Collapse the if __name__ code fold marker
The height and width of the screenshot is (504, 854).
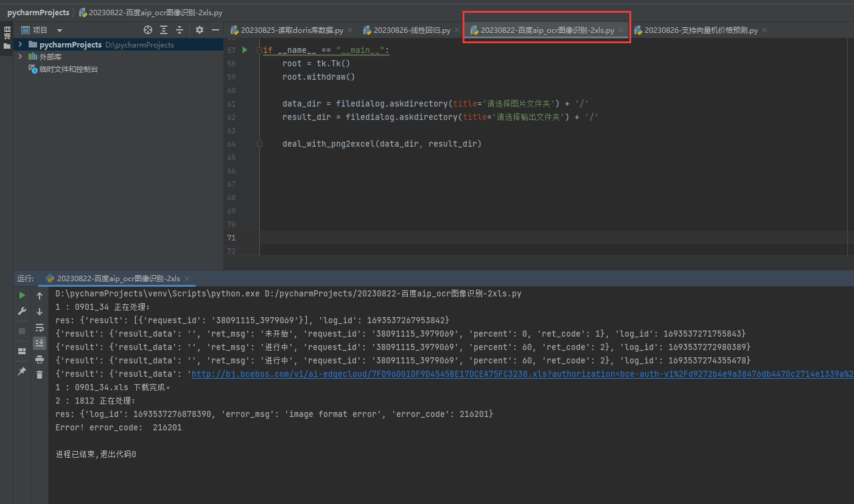pos(259,50)
